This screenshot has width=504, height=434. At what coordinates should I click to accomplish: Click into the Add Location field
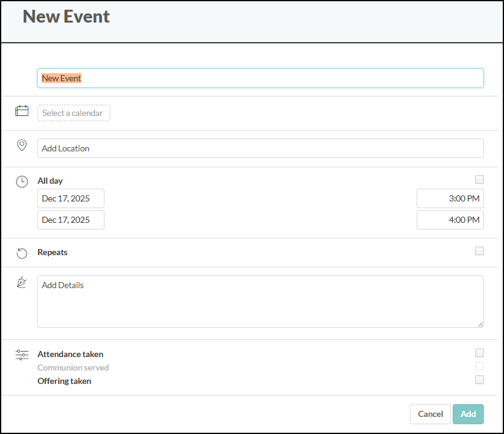coord(260,148)
